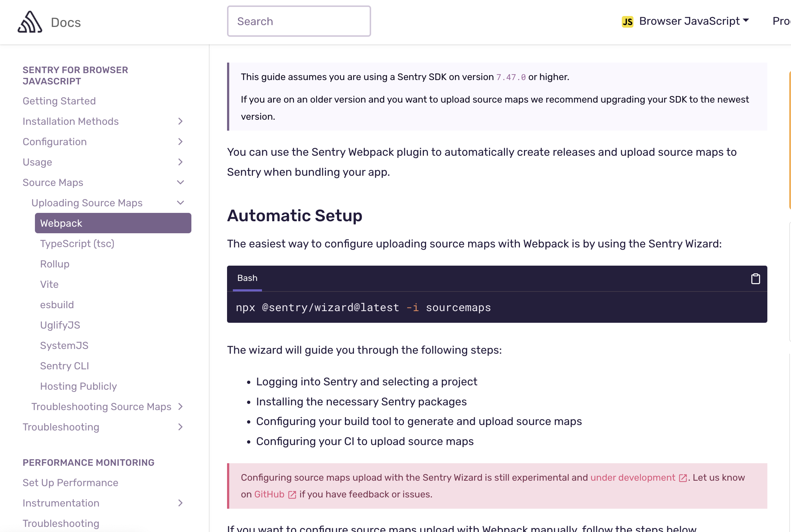Select Sentry CLI in the sidebar
This screenshot has height=532, width=791.
[x=64, y=366]
